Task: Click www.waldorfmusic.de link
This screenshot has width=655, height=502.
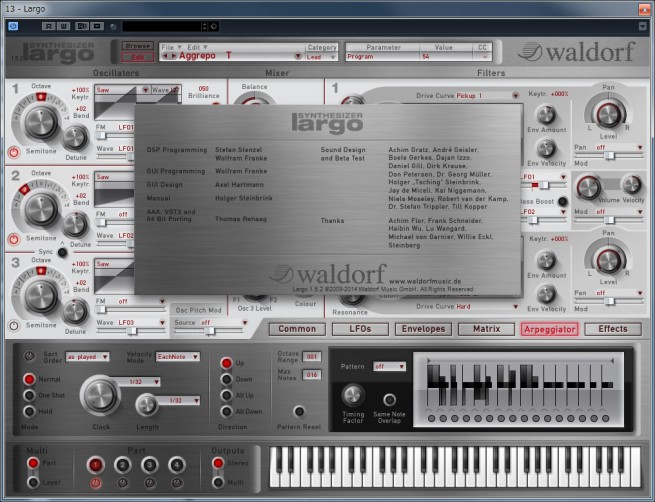Action: tap(425, 281)
